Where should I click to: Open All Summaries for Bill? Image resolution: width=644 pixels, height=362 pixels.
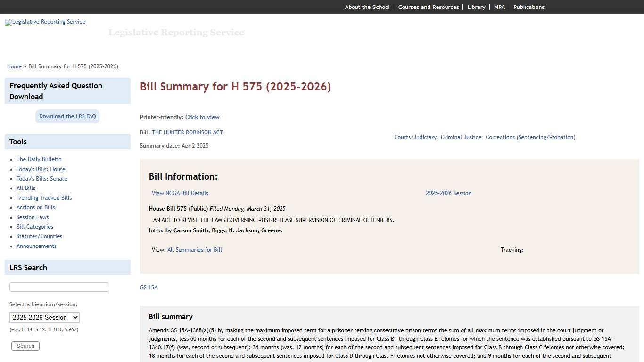[x=194, y=249]
